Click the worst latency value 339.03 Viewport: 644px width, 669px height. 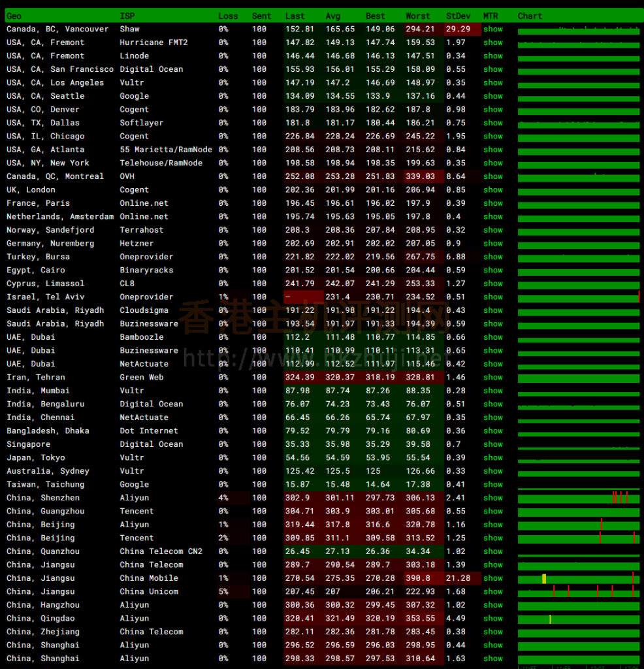pyautogui.click(x=420, y=176)
